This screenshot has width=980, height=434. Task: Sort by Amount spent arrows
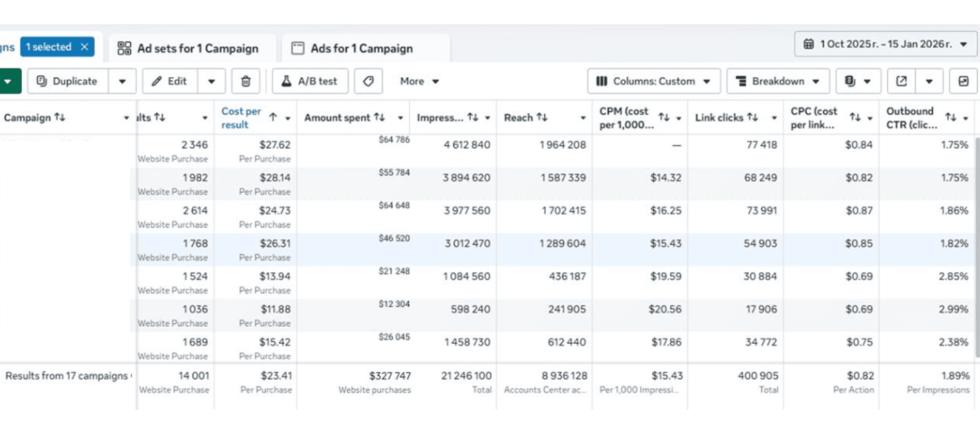coord(379,117)
